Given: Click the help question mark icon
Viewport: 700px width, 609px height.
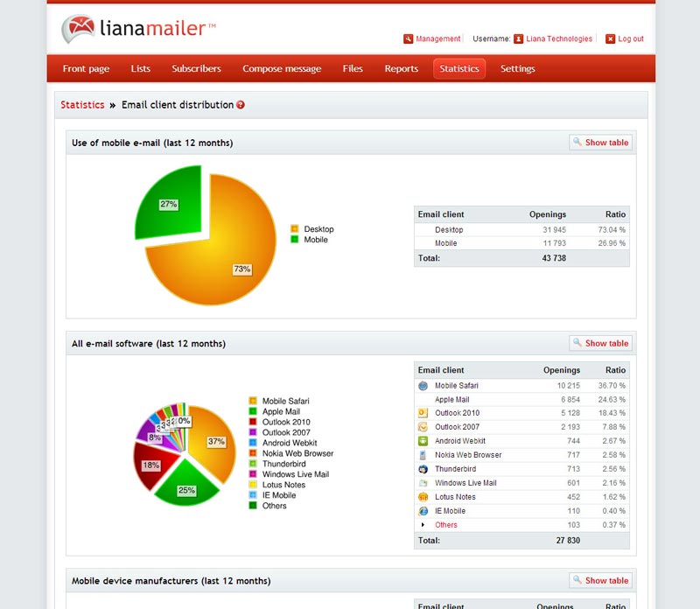Looking at the screenshot, I should [241, 105].
